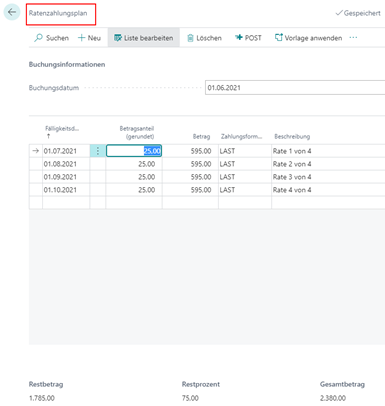Click the POST action
The width and height of the screenshot is (385, 406).
pyautogui.click(x=248, y=38)
